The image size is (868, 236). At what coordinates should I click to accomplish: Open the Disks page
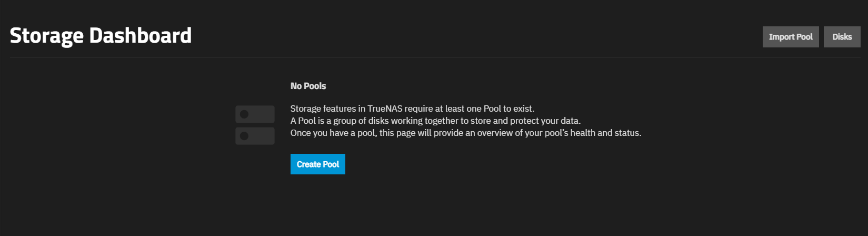click(x=842, y=37)
